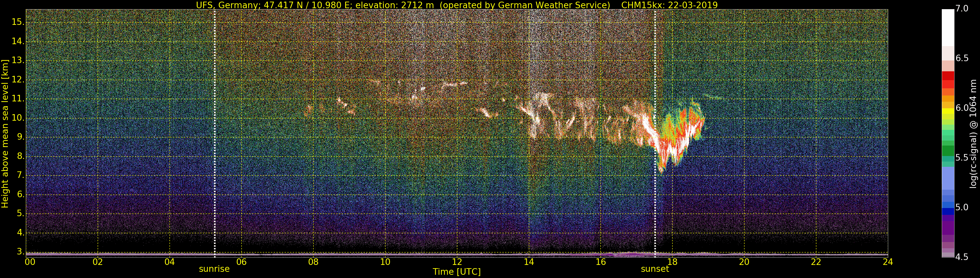Click the time axis tick label '18'
980x278 pixels.
[673, 262]
